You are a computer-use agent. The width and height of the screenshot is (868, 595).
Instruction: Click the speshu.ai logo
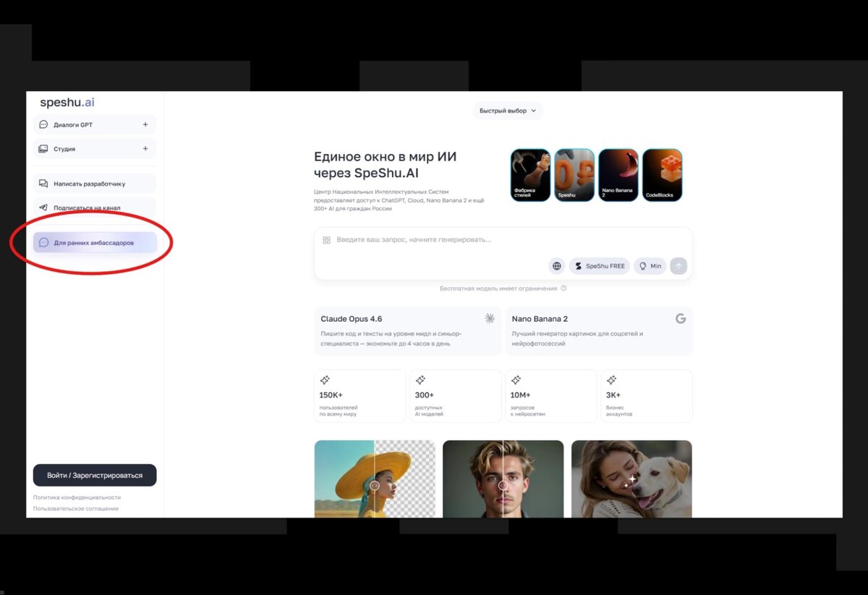(67, 103)
